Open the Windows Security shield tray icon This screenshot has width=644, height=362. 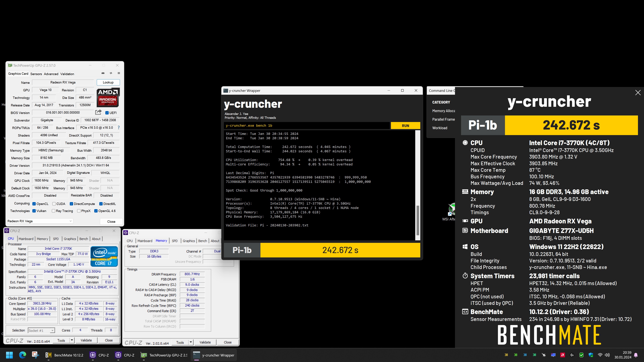coord(591,355)
